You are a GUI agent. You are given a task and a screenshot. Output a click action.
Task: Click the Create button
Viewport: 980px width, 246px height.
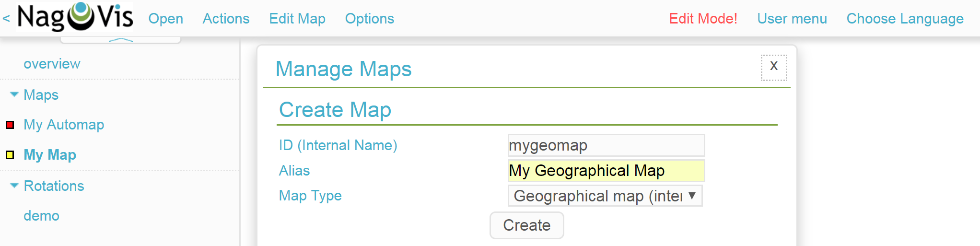pyautogui.click(x=526, y=225)
